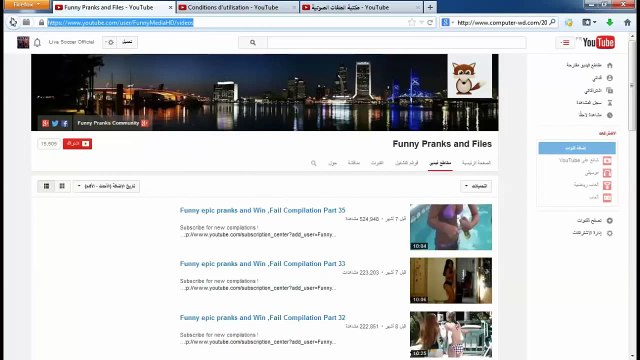Image resolution: width=640 pixels, height=360 pixels.
Task: Switch to grid view layout
Action: (62, 186)
